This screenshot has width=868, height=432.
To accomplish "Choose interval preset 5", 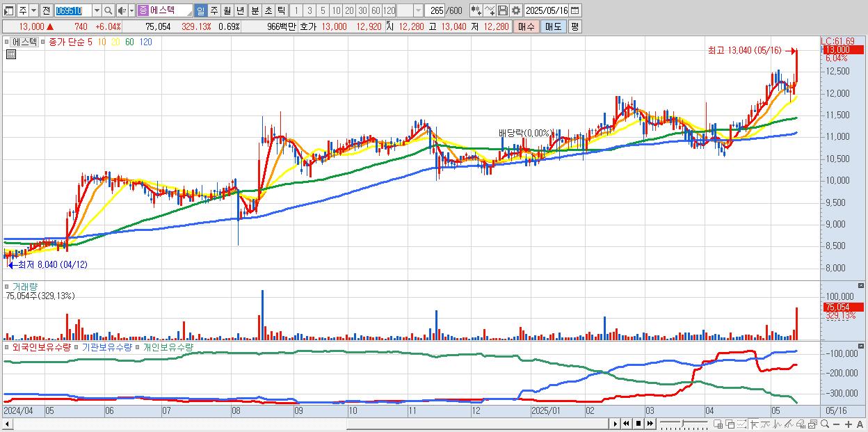I will click(322, 10).
